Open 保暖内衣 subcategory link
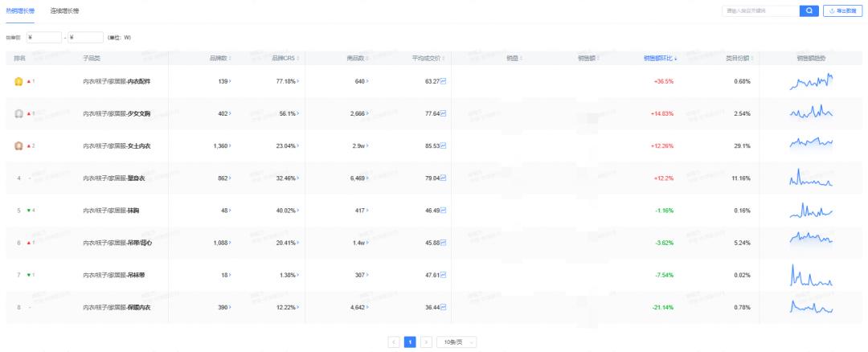 pyautogui.click(x=139, y=307)
